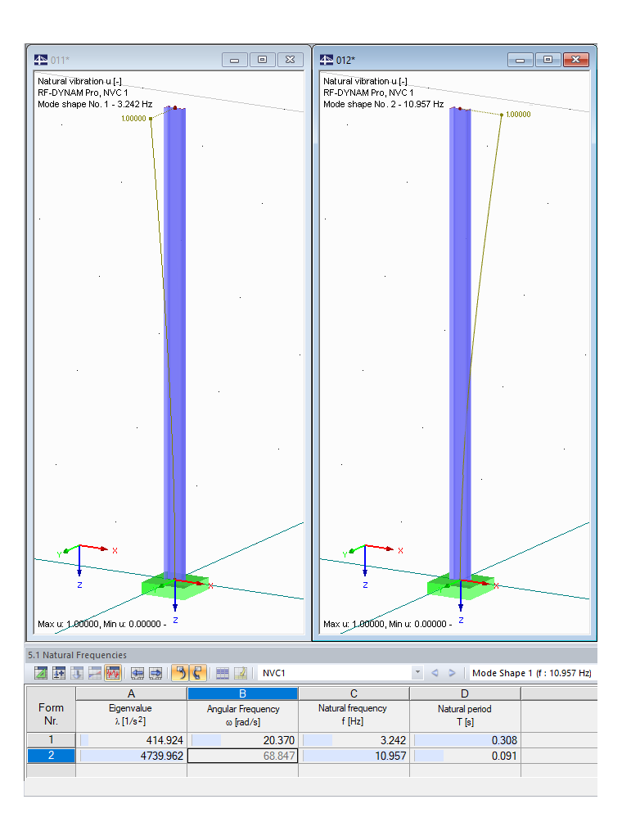Click 'Mode shape No. 1 - 3.242 Hz' text
622x840 pixels.
tap(95, 104)
